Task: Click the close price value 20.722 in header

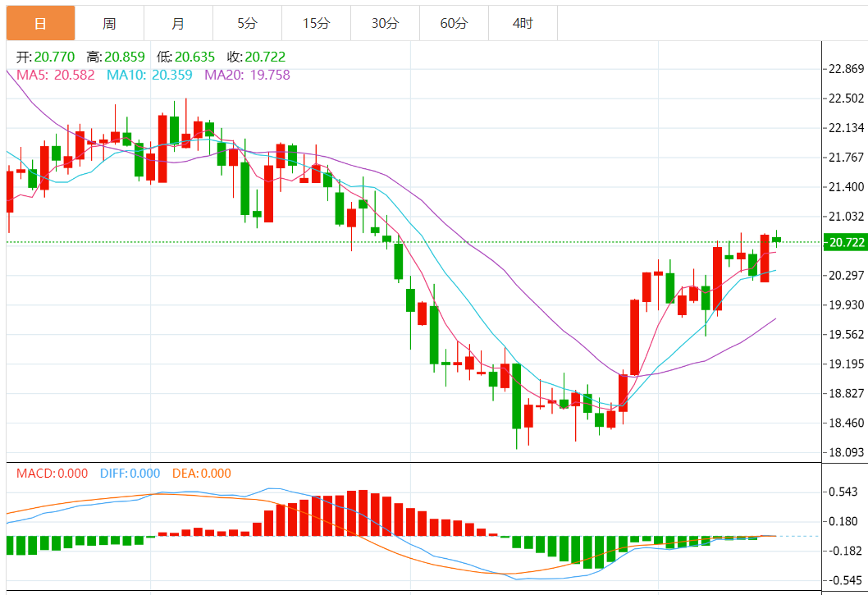Action: (265, 57)
